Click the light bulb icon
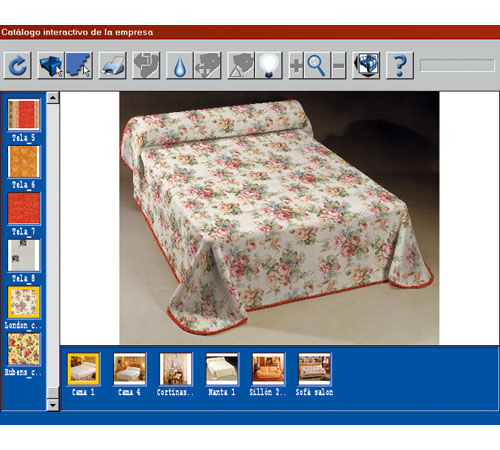The image size is (500, 450). [x=269, y=65]
